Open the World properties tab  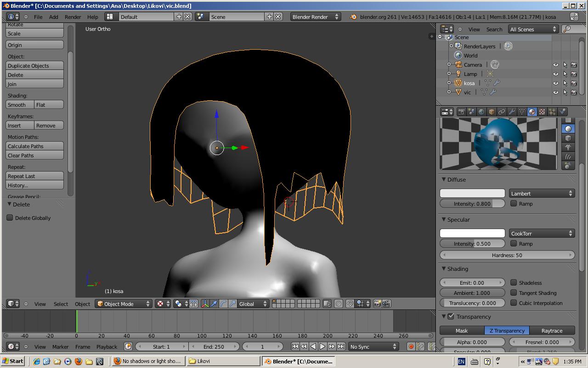(481, 112)
